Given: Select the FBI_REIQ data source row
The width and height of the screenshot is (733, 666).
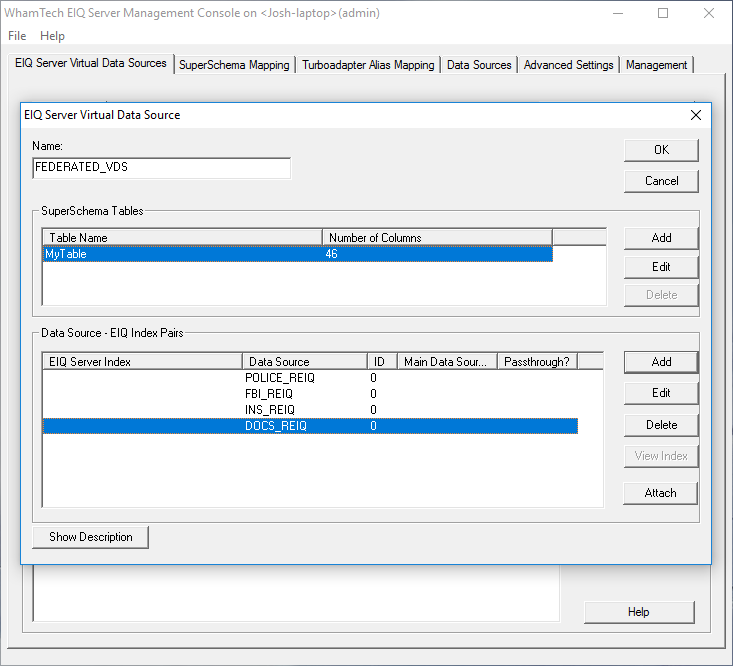Looking at the screenshot, I should point(310,394).
